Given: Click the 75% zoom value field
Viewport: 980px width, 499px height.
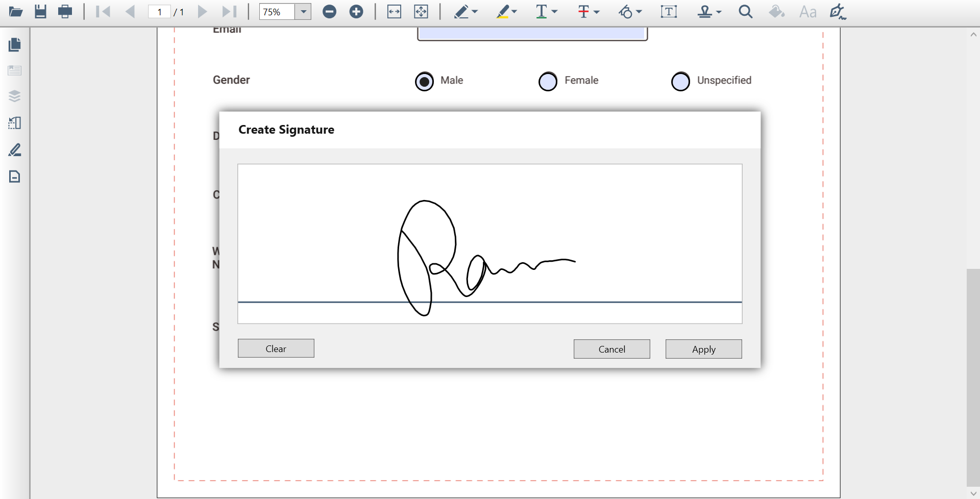Looking at the screenshot, I should (277, 12).
